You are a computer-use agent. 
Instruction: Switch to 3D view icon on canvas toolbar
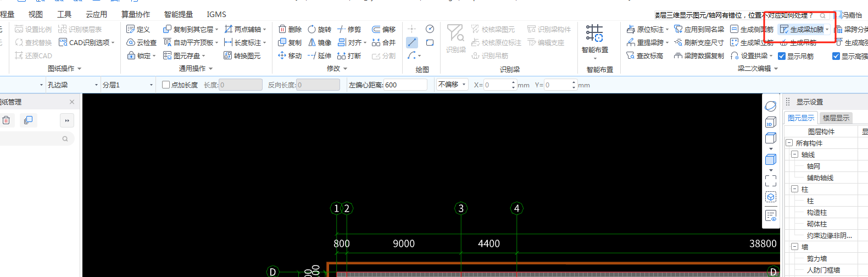770,122
